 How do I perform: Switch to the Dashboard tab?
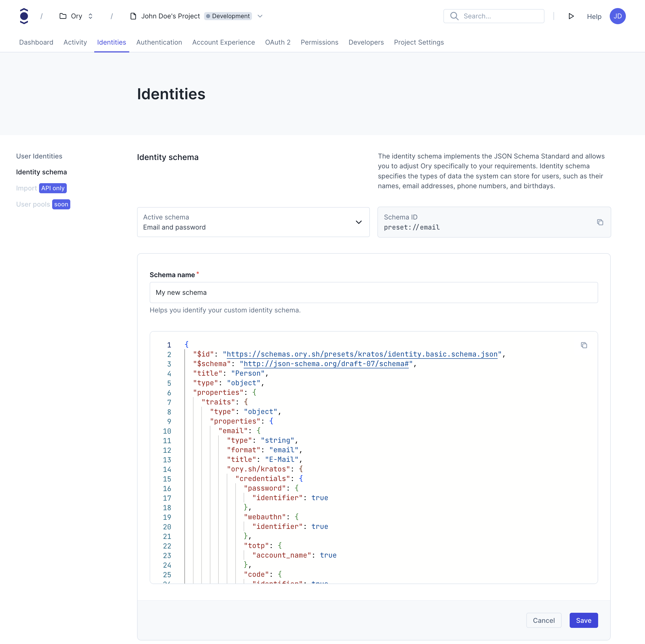[36, 42]
